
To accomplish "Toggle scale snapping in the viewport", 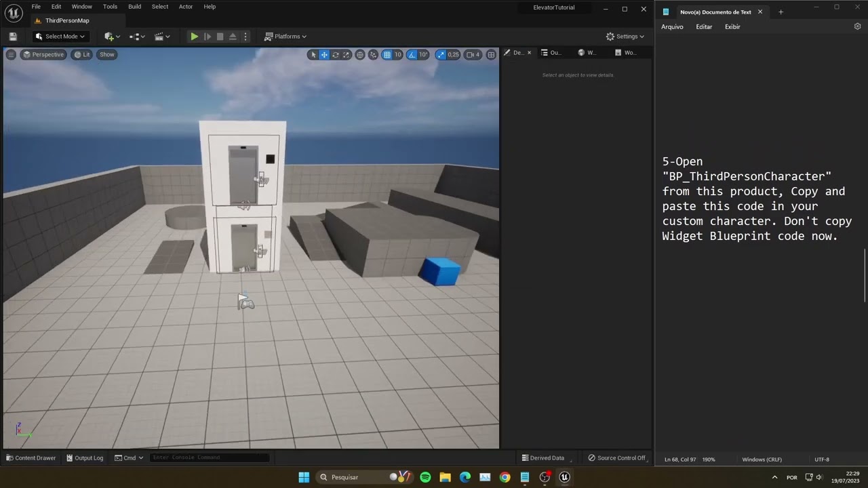I will tap(441, 55).
